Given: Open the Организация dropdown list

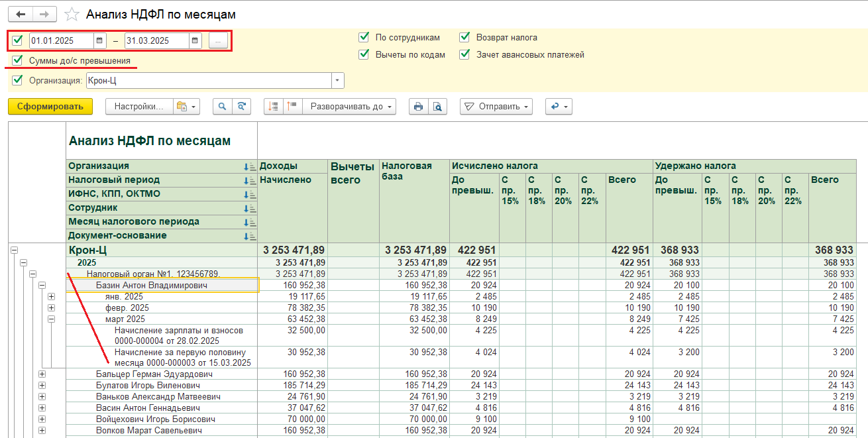Looking at the screenshot, I should pos(338,80).
